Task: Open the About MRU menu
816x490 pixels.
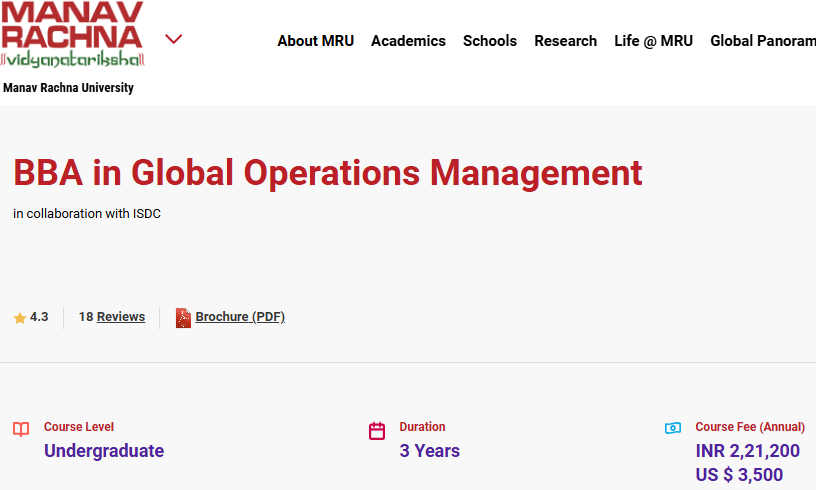Action: tap(315, 41)
